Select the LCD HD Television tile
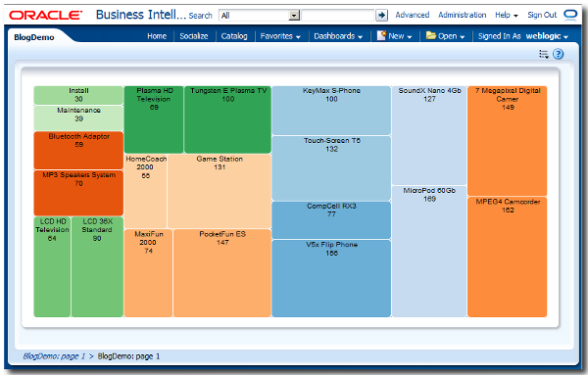588x375 pixels. tap(52, 266)
